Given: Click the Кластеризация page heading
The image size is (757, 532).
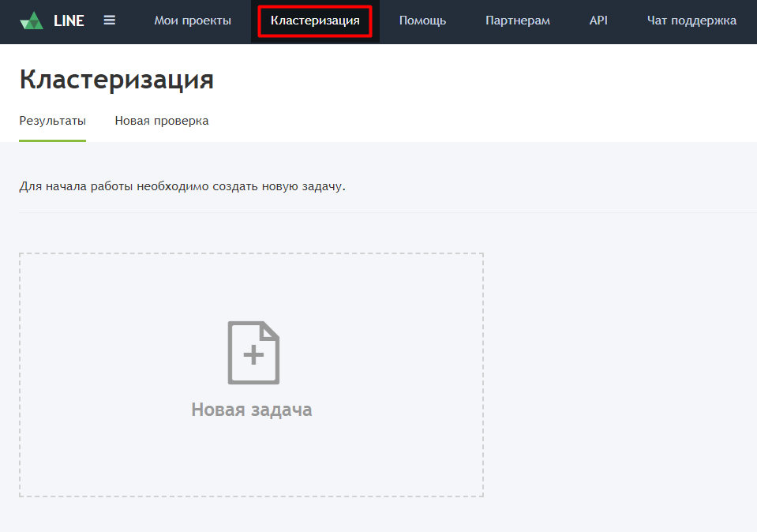Looking at the screenshot, I should coord(117,80).
